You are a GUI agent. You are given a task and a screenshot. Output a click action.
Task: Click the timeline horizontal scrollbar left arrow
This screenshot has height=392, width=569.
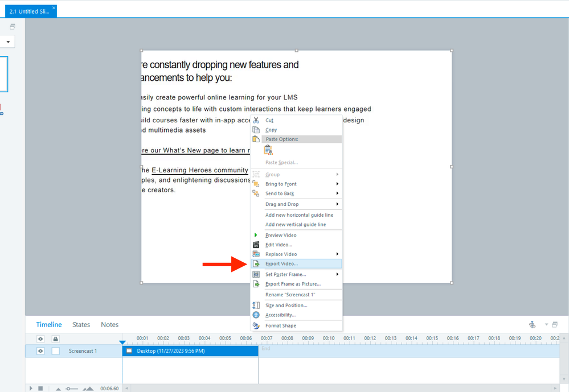point(126,389)
